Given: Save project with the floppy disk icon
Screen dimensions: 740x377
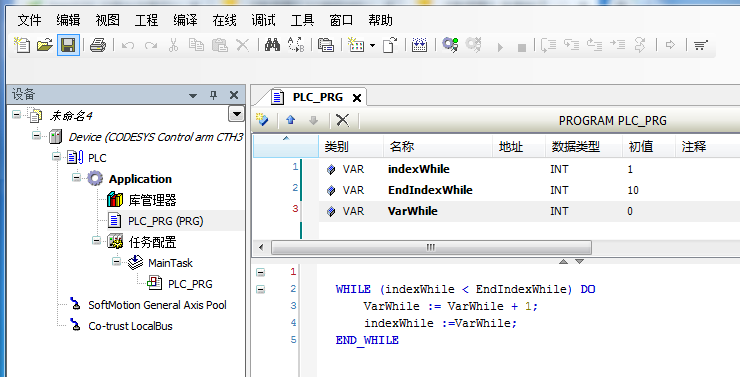Looking at the screenshot, I should [x=68, y=45].
